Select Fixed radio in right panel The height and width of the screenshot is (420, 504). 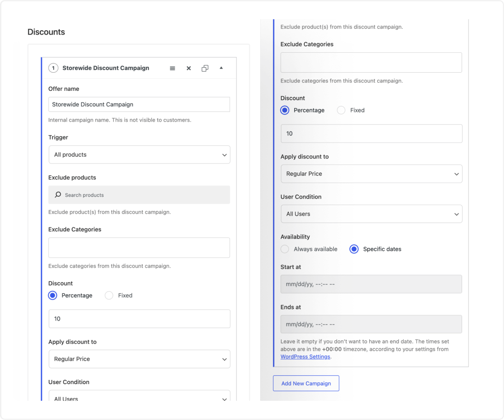341,110
